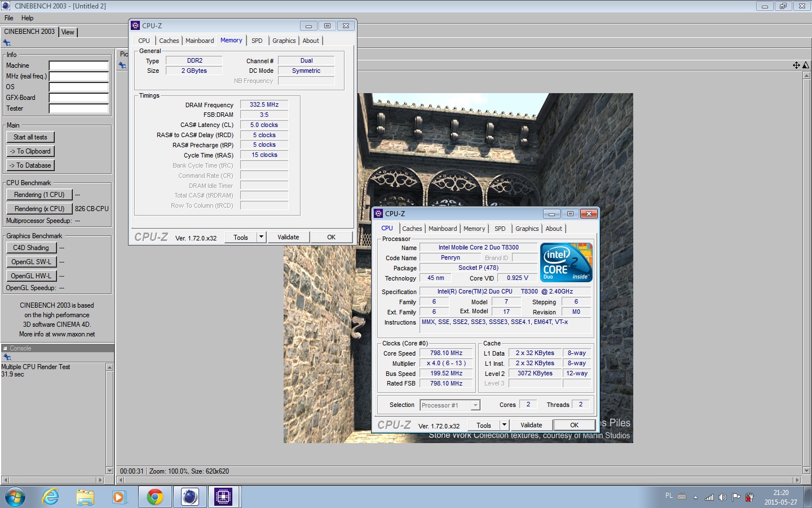The width and height of the screenshot is (812, 508).
Task: Switch to the CINEBENCH taskbar icon
Action: [x=190, y=497]
